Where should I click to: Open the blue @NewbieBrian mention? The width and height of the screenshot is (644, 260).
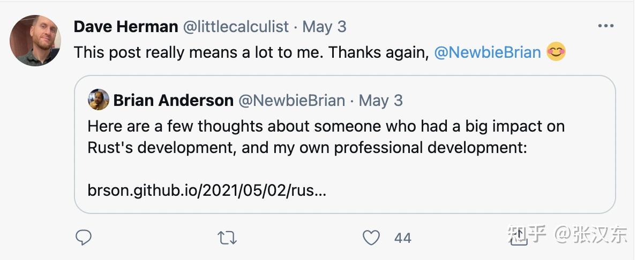487,52
